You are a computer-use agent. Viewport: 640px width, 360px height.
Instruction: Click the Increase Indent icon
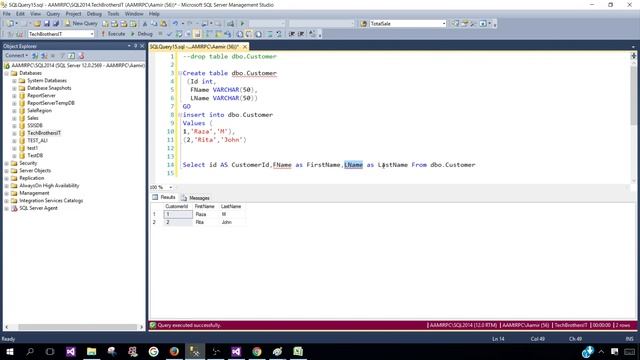tap(301, 34)
